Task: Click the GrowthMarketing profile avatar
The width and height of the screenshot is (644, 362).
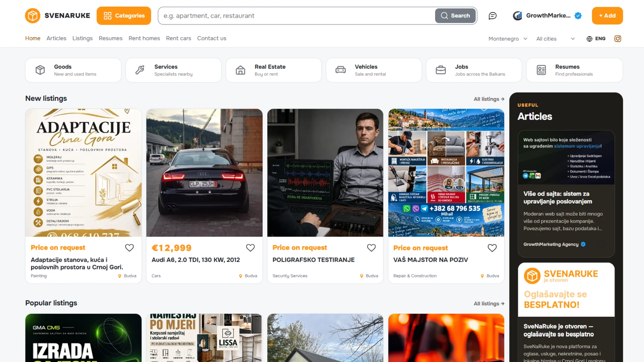Action: point(518,16)
